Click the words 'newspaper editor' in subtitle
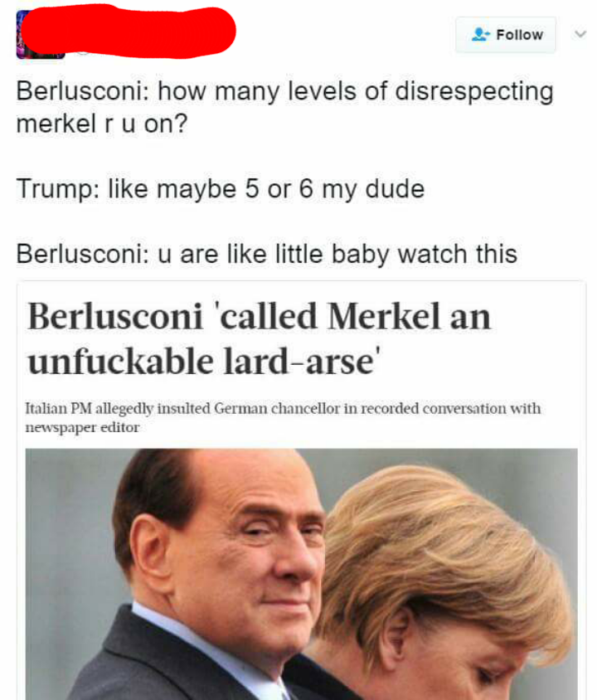The height and width of the screenshot is (700, 597). 83,427
